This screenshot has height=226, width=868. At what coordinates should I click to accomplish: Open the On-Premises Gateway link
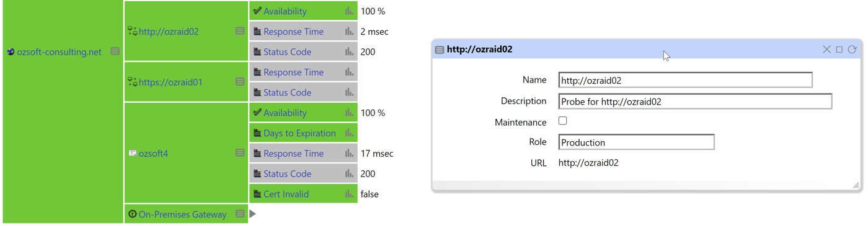click(182, 214)
